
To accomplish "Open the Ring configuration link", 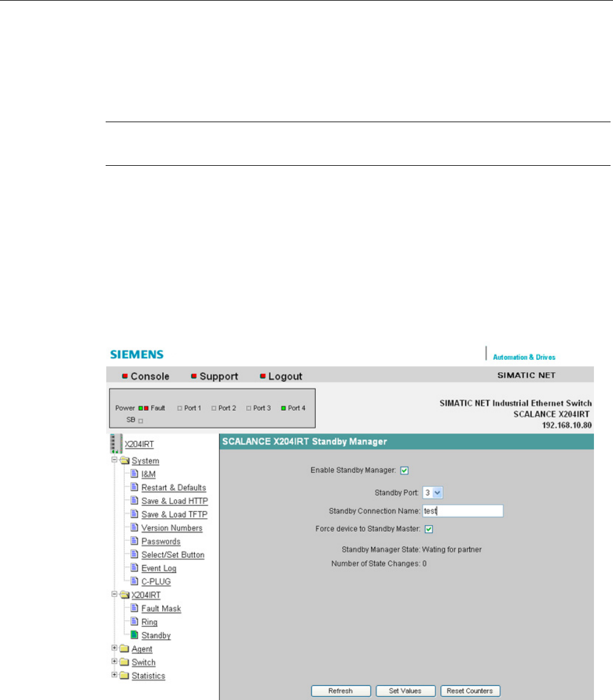I will click(150, 622).
